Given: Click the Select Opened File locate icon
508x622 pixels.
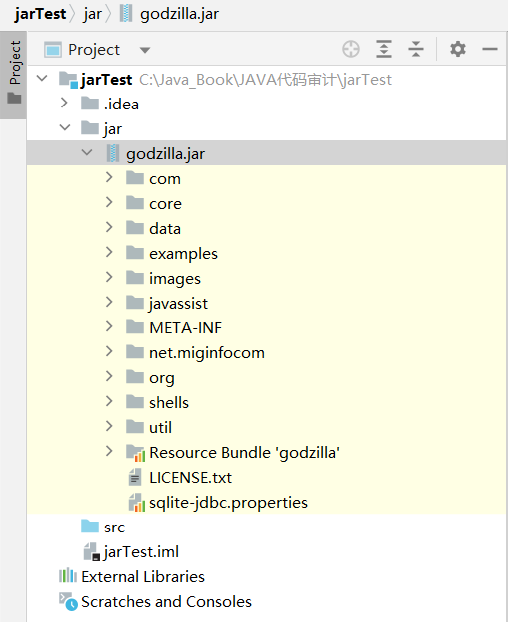Looking at the screenshot, I should [351, 50].
